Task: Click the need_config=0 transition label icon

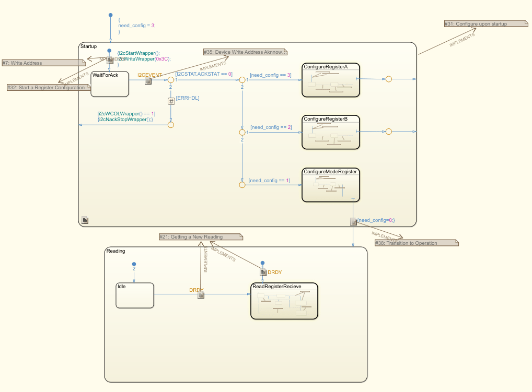Action: point(354,221)
